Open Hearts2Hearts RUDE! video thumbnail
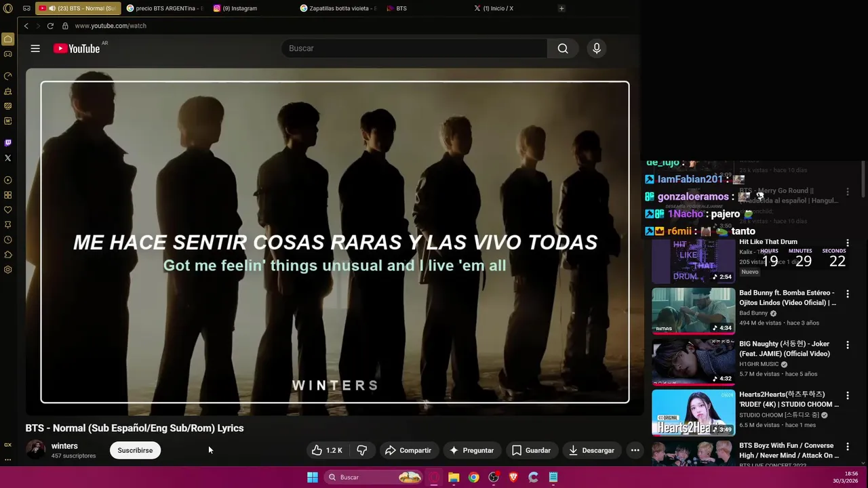 693,413
